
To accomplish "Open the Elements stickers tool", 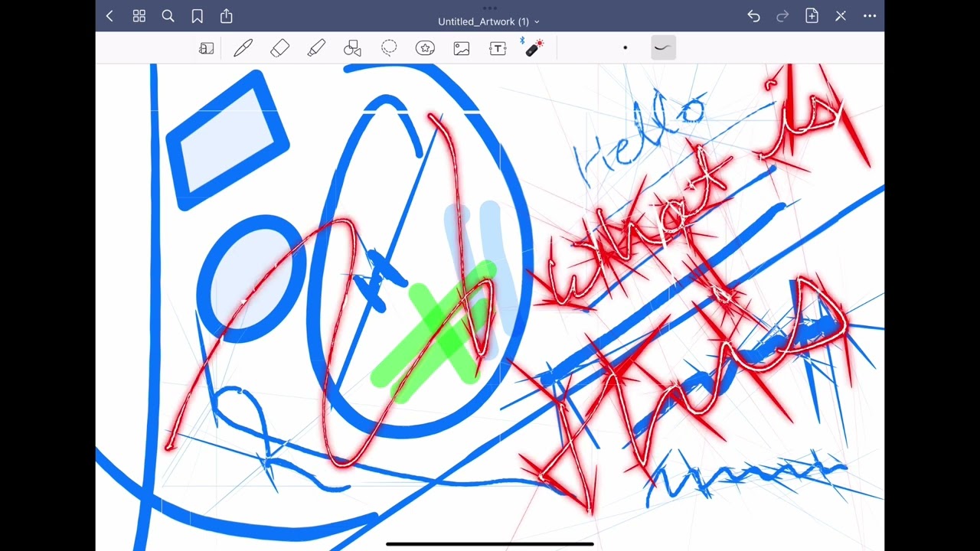I will (x=425, y=48).
